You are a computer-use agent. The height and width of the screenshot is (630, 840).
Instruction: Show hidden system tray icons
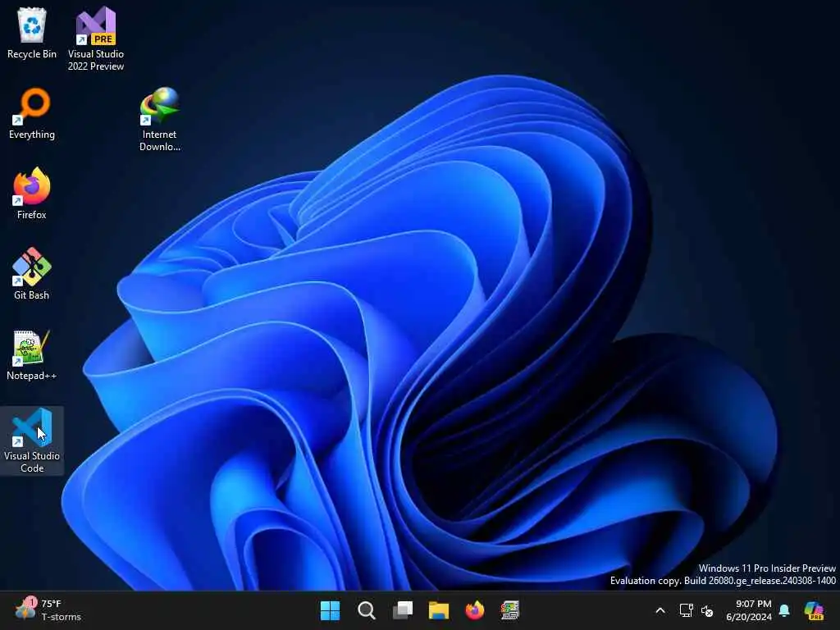(660, 610)
